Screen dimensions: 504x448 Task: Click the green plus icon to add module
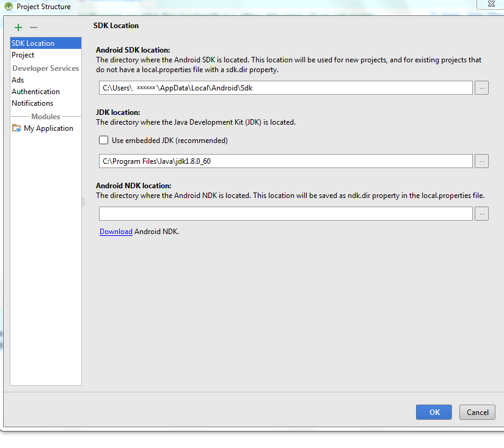coord(18,27)
